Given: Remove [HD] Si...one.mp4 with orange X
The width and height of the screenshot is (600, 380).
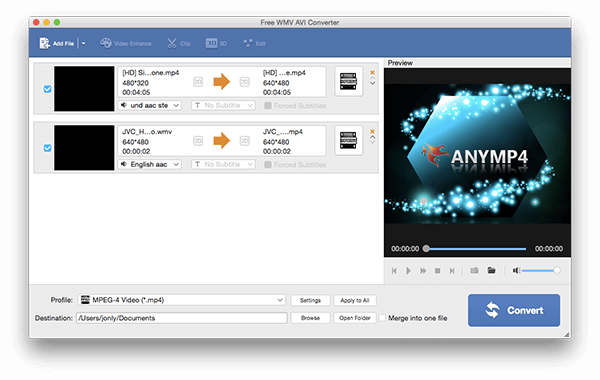Looking at the screenshot, I should 372,72.
